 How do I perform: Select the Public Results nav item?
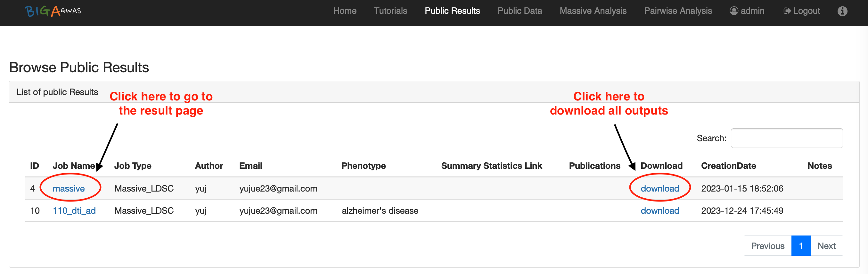(x=452, y=11)
